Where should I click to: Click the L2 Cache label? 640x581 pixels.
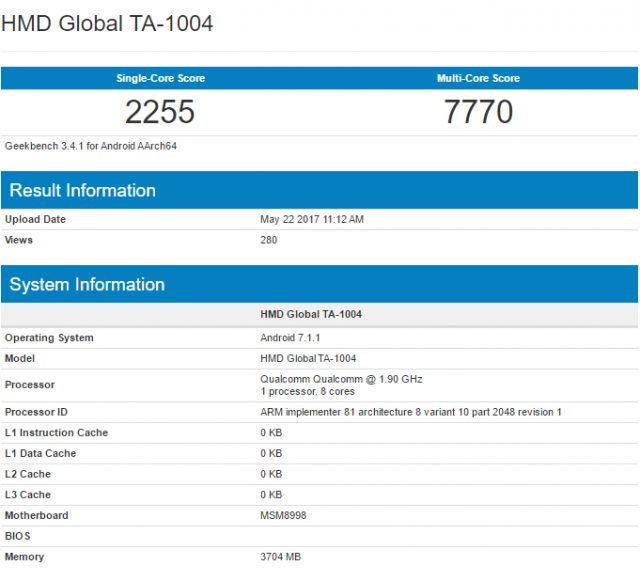point(28,474)
